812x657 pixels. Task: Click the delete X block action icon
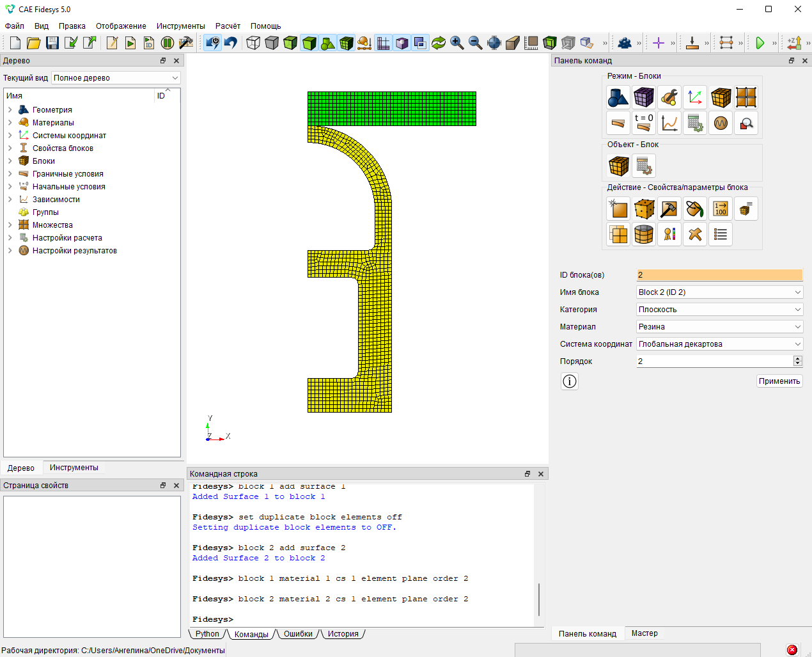695,234
